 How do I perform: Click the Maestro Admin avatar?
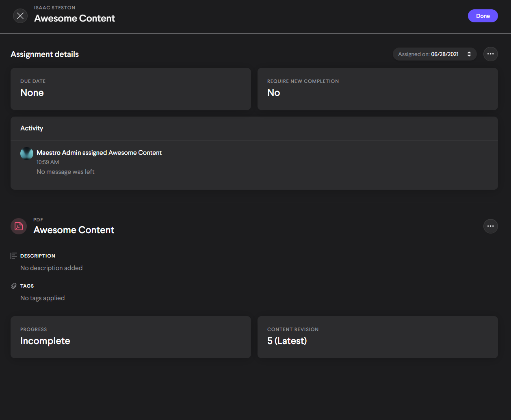[27, 154]
